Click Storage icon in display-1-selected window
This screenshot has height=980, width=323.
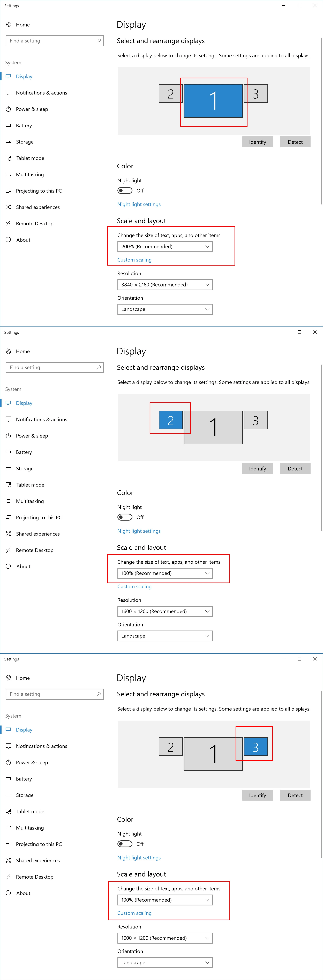tap(8, 142)
